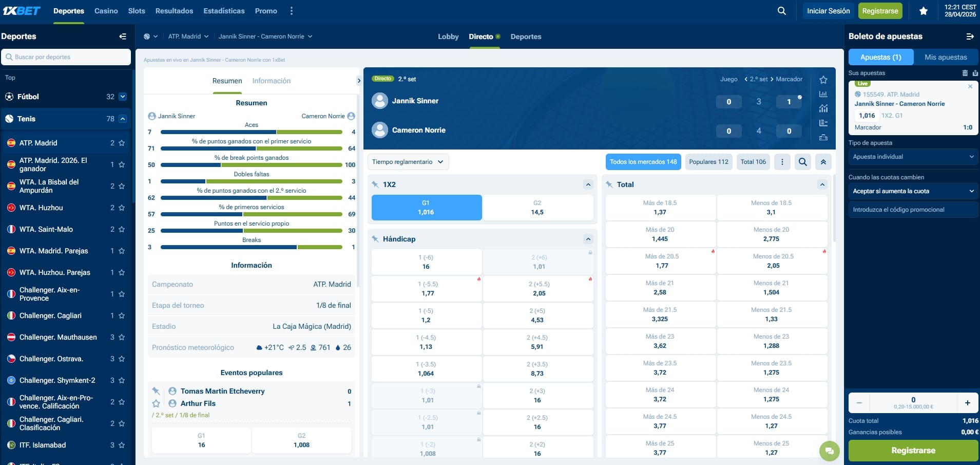Star the Etcheverry vs Fils event
980x465 pixels.
(x=156, y=404)
